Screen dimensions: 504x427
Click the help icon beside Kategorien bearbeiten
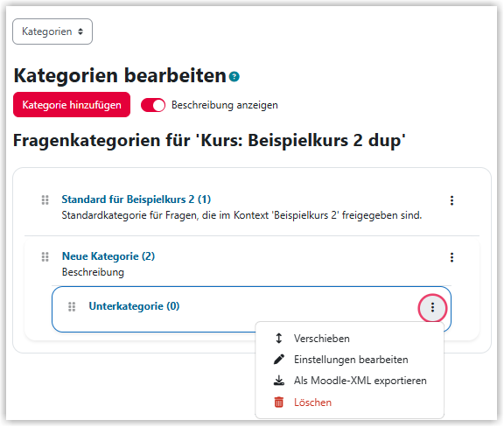pyautogui.click(x=234, y=76)
